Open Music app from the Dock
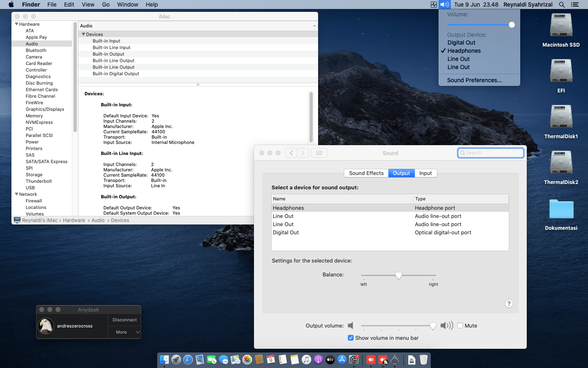Screen dimensions: 588x368 click(x=306, y=359)
